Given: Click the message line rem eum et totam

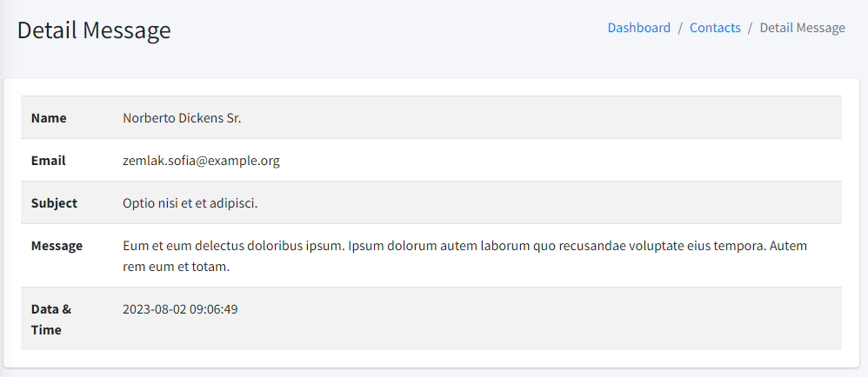Looking at the screenshot, I should coord(176,267).
